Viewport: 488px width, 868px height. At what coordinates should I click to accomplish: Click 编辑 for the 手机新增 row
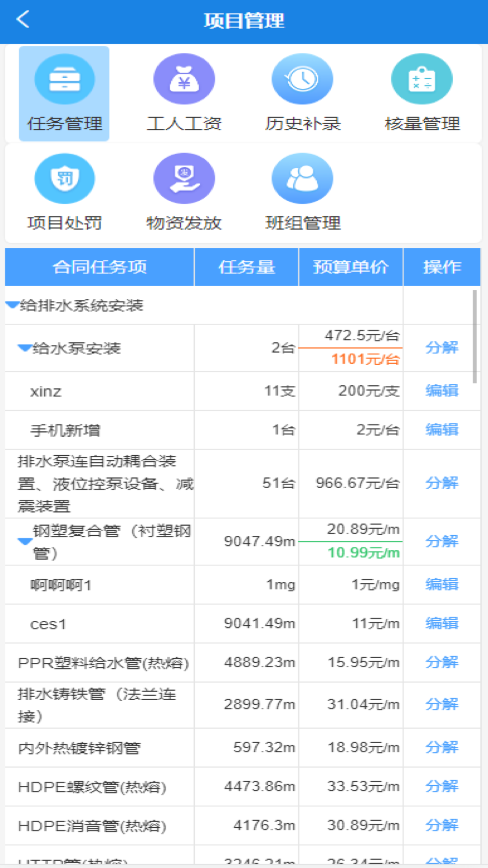click(441, 429)
